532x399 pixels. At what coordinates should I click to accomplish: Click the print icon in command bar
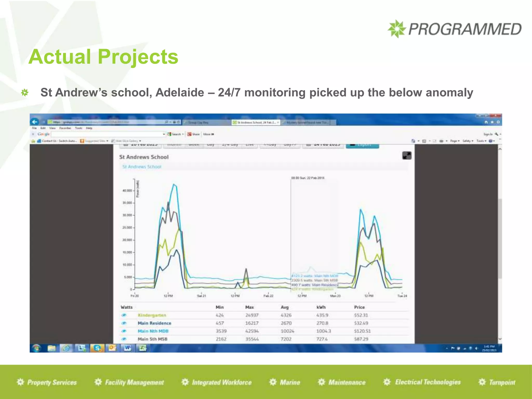coord(441,141)
